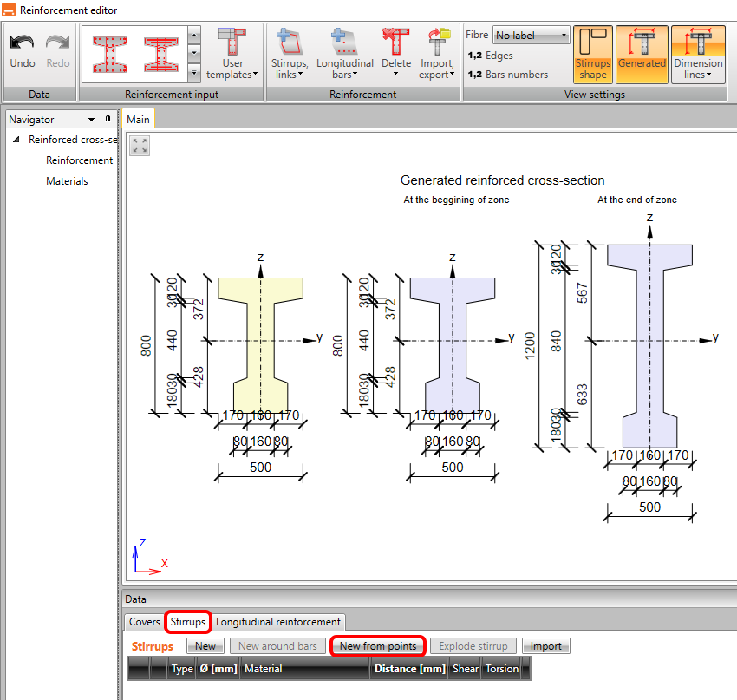Click the zoom-to-fit icon in Main view
Viewport: 737px width, 700px height.
coord(140,146)
